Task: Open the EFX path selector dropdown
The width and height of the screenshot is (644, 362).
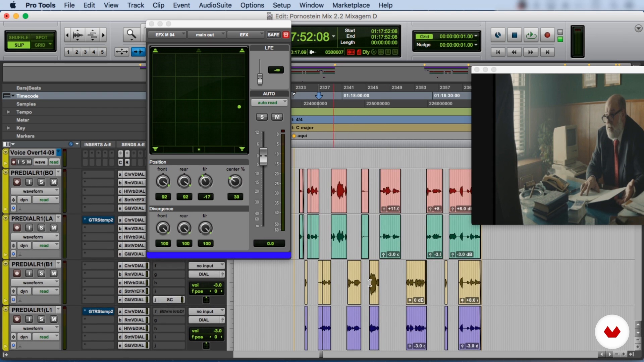Action: [246, 35]
